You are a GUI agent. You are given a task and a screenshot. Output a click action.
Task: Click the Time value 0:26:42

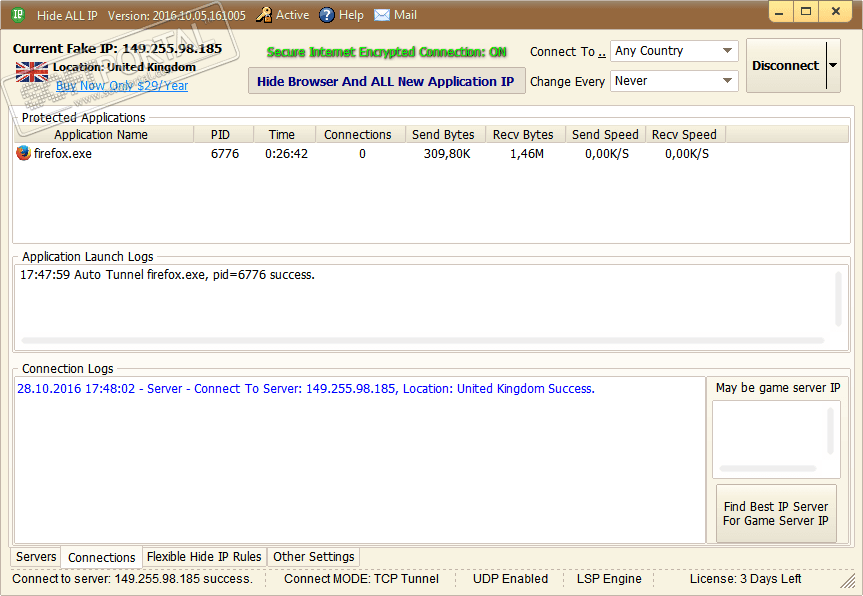pos(286,154)
